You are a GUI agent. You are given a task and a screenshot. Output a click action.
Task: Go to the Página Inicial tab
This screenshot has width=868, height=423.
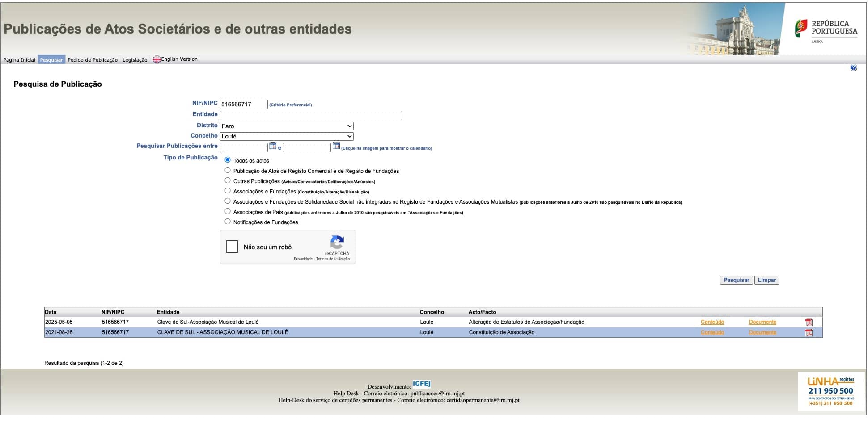19,60
